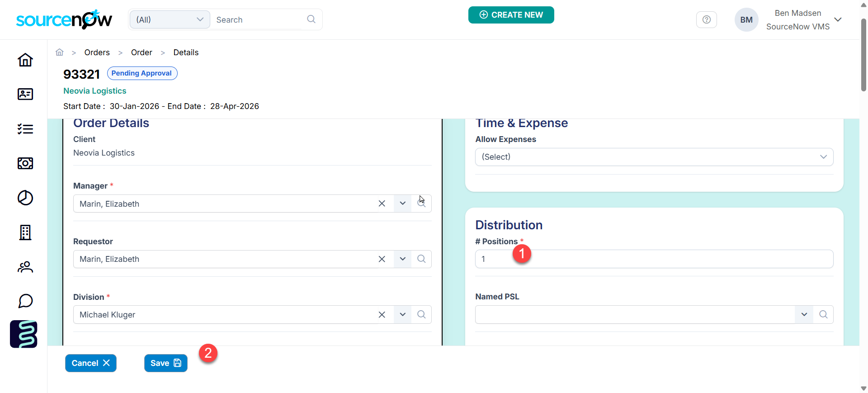The height and width of the screenshot is (393, 868).
Task: Expand the Named PSL dropdown arrow
Action: coord(804,315)
